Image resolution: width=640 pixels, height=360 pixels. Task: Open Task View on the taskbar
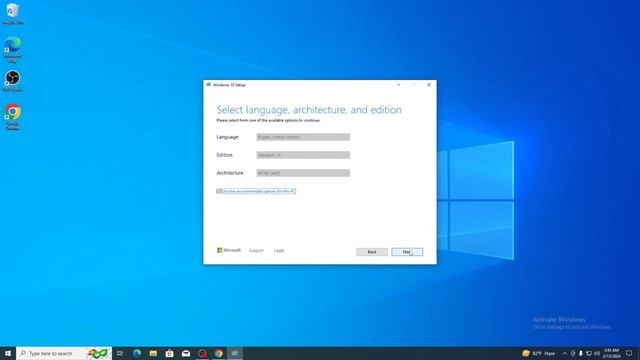pos(120,353)
